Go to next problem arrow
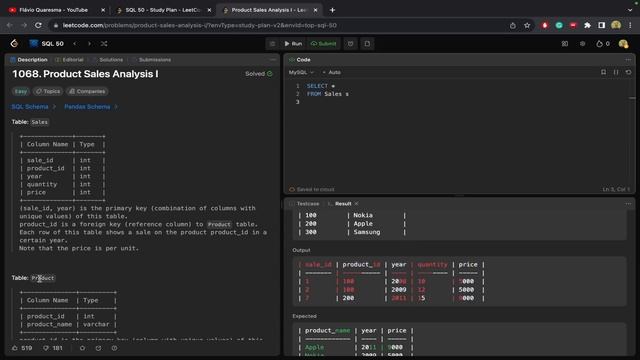Image resolution: width=640 pixels, height=360 pixels. pos(89,43)
